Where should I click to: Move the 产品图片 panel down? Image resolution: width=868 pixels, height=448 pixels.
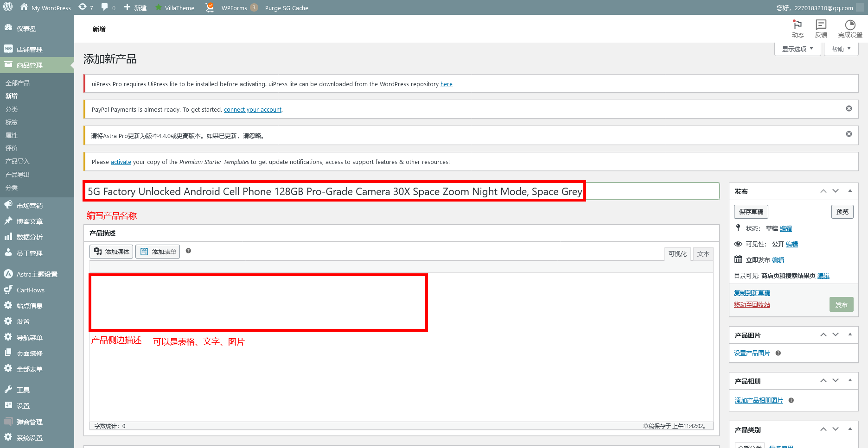pos(836,334)
